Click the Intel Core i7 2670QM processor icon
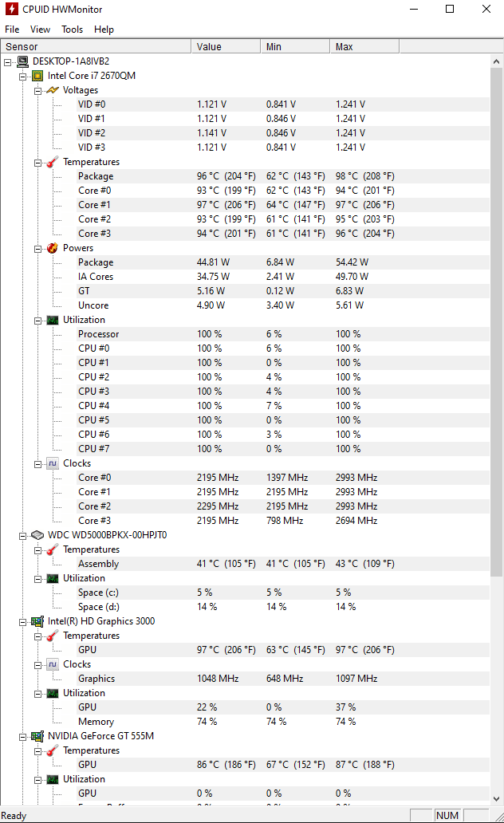 37,76
